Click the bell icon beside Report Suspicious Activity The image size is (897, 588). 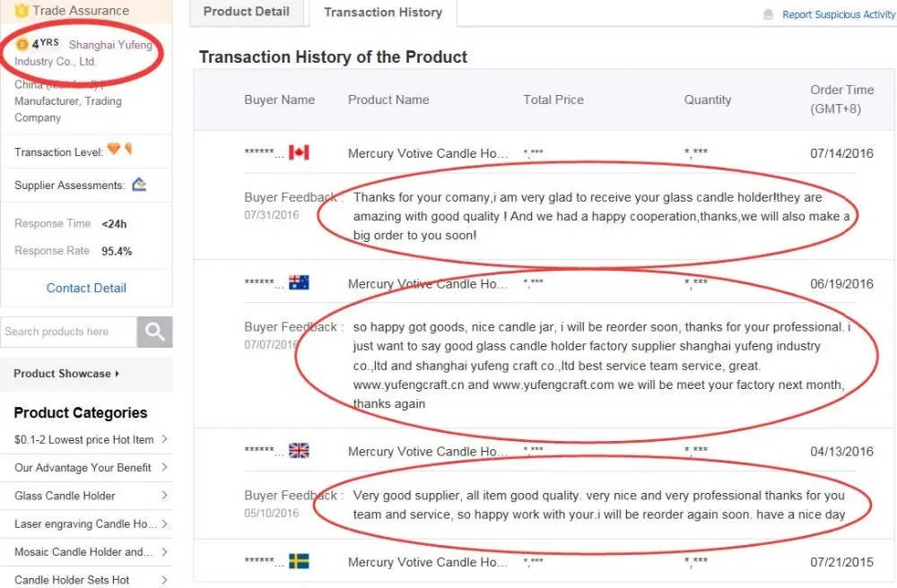(x=769, y=14)
